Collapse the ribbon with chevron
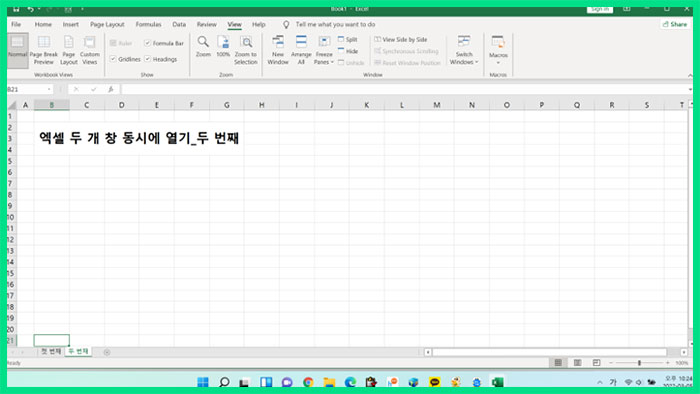Image resolution: width=700 pixels, height=394 pixels. 690,75
